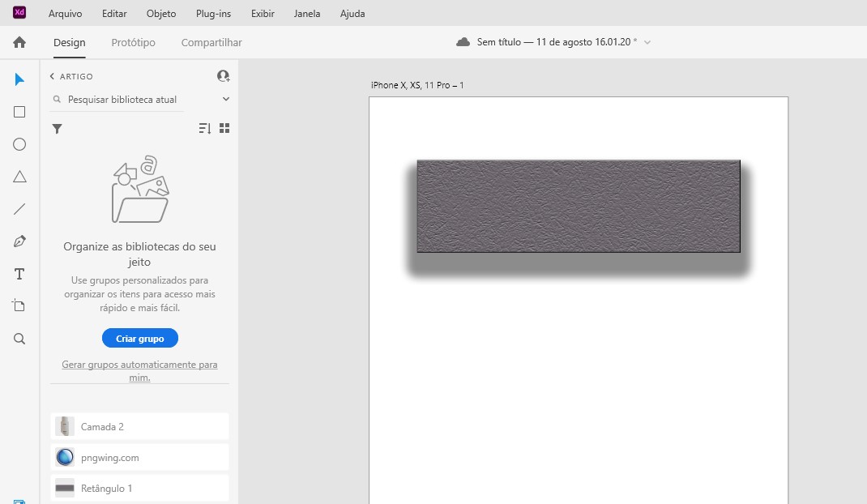
Task: Switch to the Compartilhar tab
Action: tap(211, 43)
